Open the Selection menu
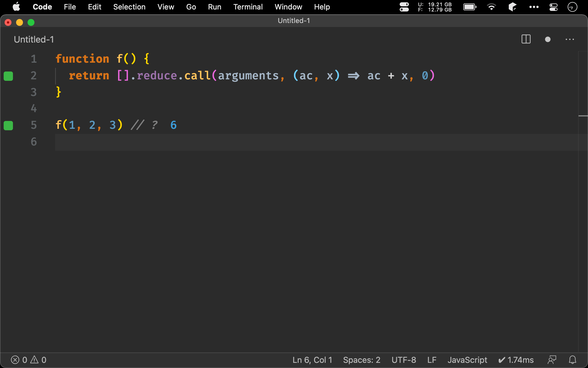Viewport: 588px width, 368px height. [129, 7]
